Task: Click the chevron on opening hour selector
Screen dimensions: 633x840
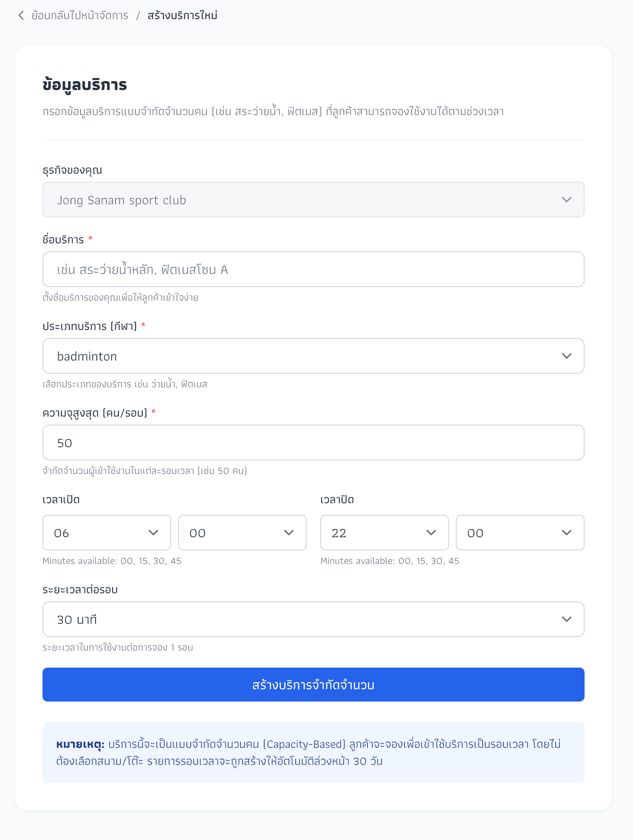Action: tap(154, 533)
